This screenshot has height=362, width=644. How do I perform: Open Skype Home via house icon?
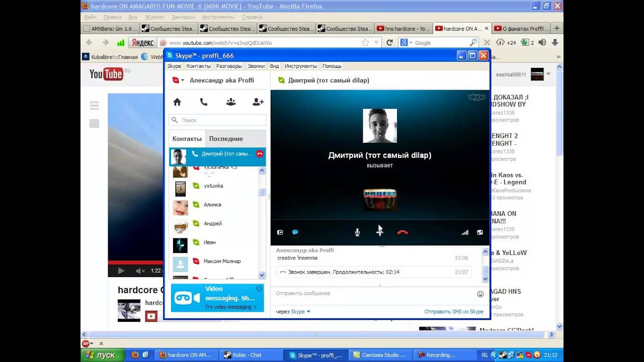pos(177,102)
